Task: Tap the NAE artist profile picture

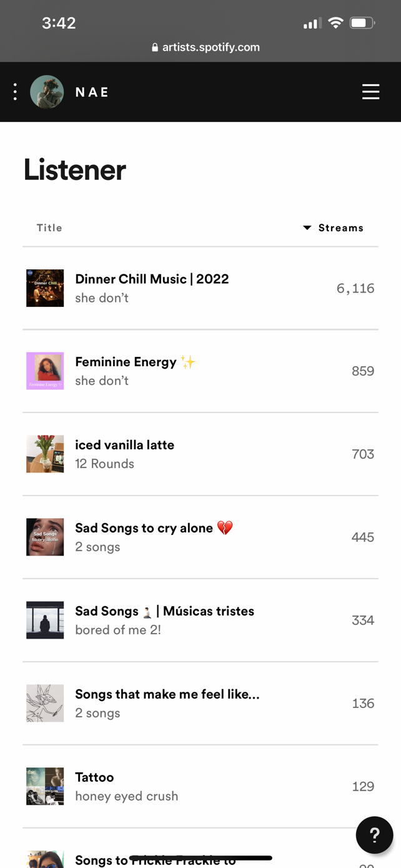Action: [x=47, y=92]
